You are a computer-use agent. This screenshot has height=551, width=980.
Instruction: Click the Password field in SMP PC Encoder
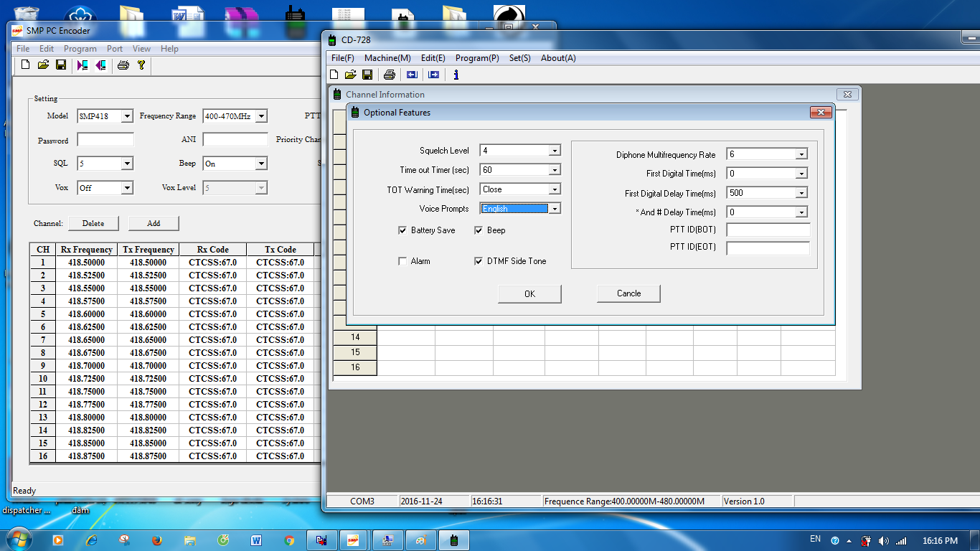[105, 140]
